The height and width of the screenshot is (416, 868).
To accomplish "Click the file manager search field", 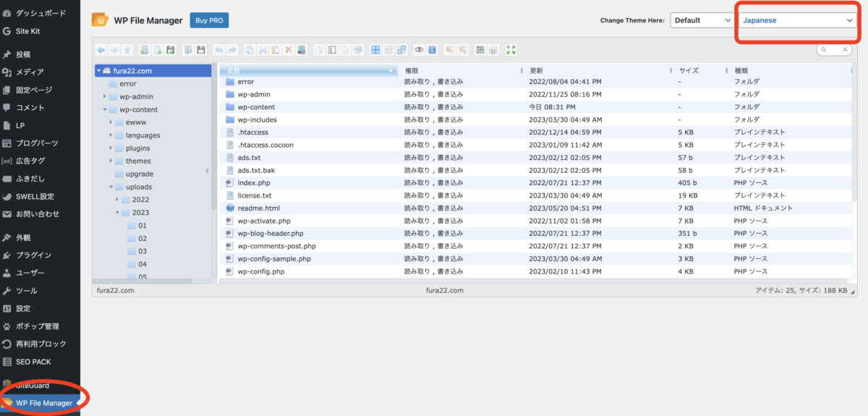I will coord(835,50).
